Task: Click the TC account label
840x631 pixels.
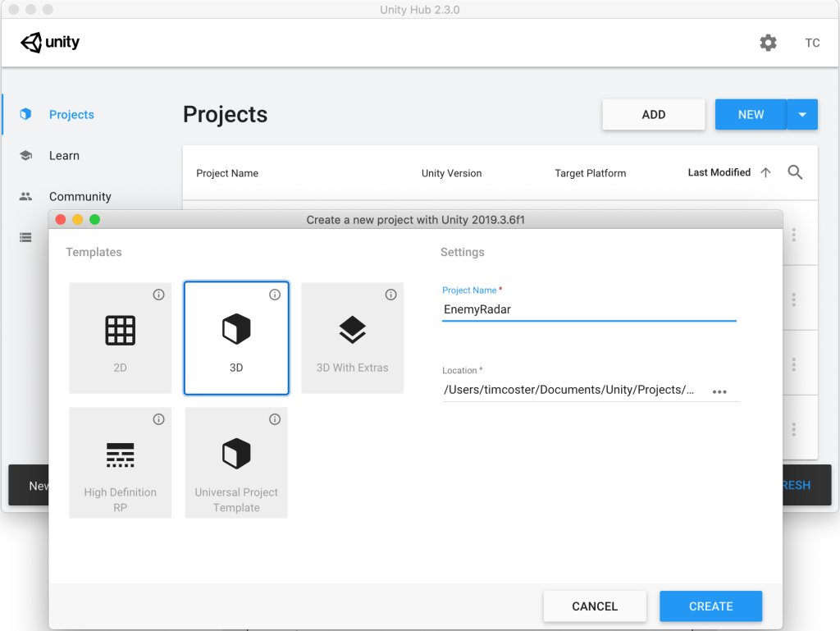Action: click(811, 43)
